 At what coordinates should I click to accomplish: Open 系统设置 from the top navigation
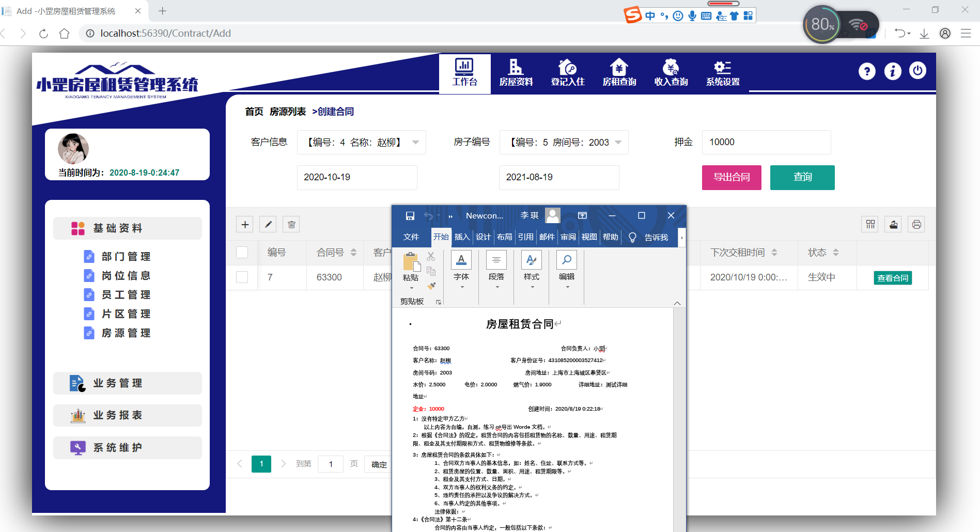coord(722,72)
